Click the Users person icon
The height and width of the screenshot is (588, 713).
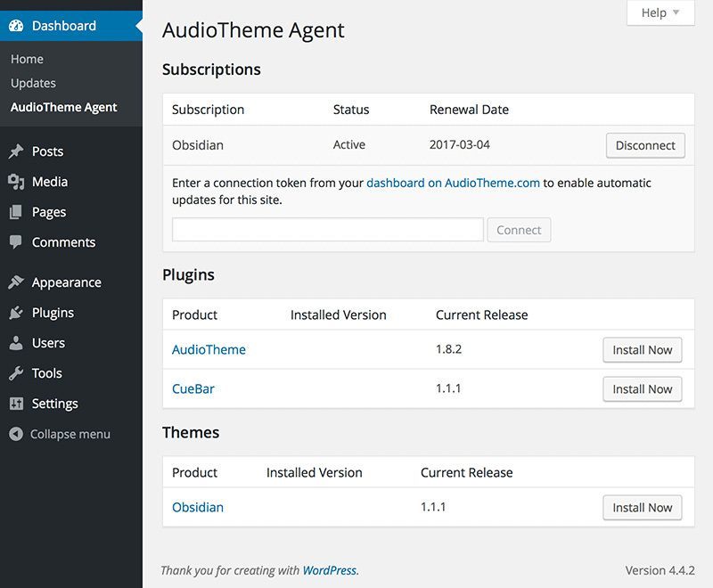(x=16, y=343)
